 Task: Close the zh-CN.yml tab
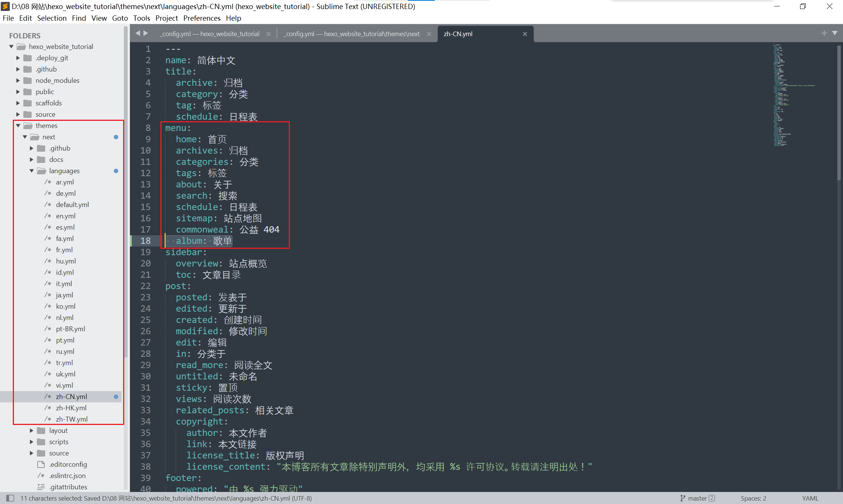pyautogui.click(x=525, y=34)
